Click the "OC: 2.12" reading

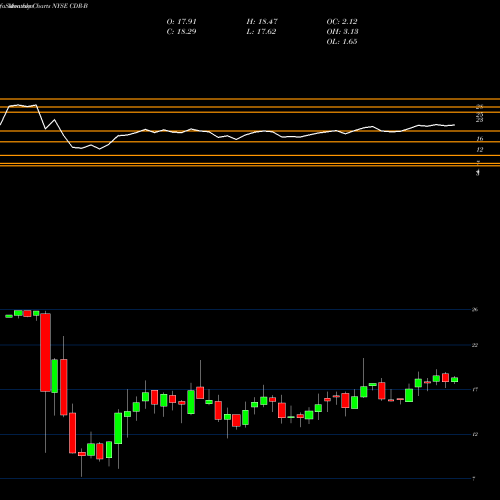coord(342,21)
